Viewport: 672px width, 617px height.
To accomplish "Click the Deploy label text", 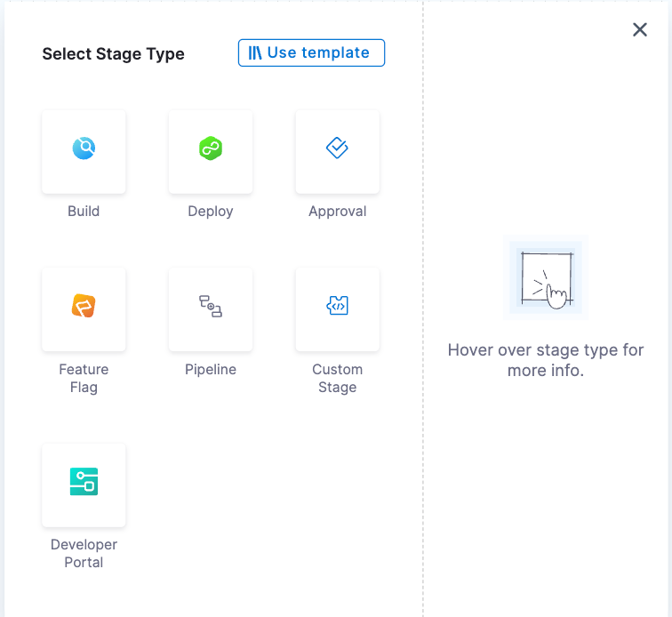I will (211, 212).
